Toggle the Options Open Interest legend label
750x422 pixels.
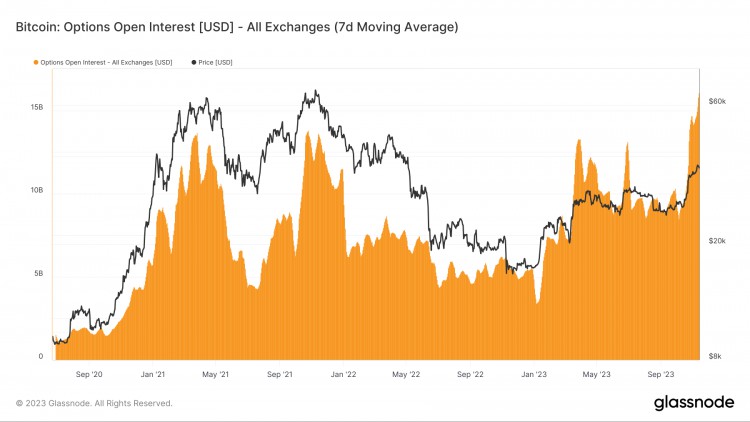click(x=106, y=63)
